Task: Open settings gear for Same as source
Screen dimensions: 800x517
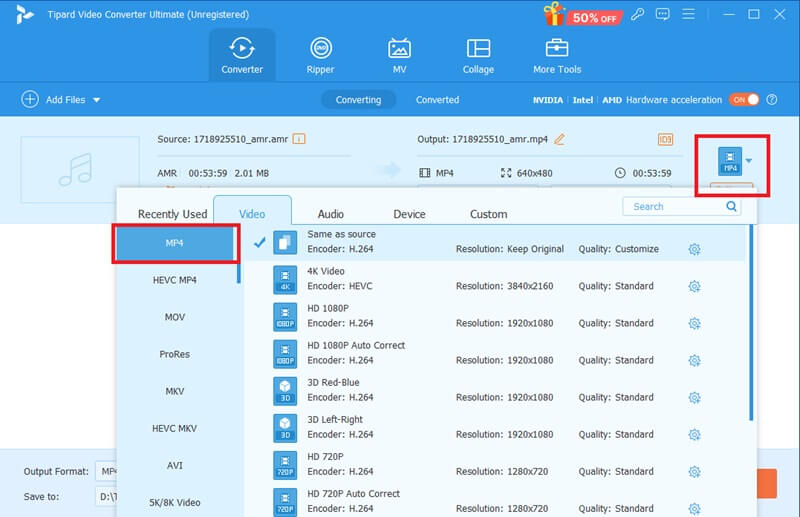Action: point(694,249)
